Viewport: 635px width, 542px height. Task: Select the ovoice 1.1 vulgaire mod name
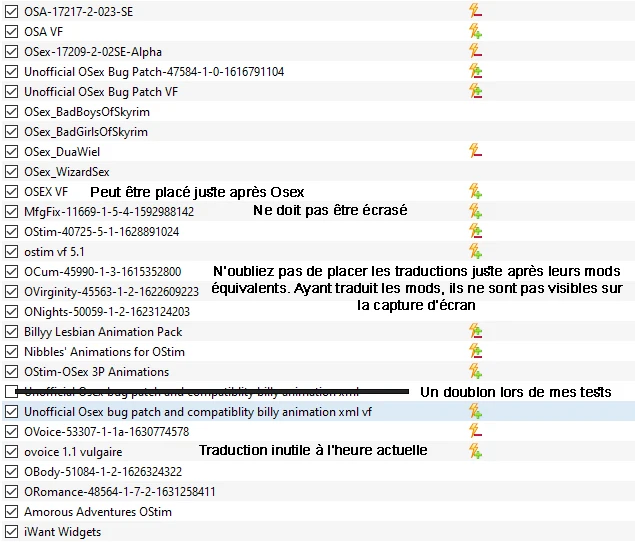[x=73, y=452]
